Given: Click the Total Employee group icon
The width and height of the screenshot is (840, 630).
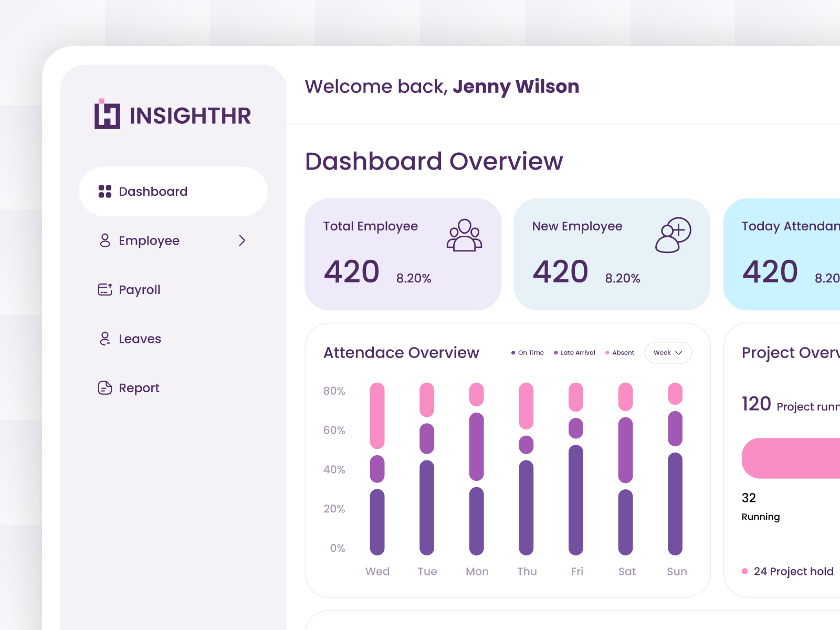Looking at the screenshot, I should click(465, 235).
